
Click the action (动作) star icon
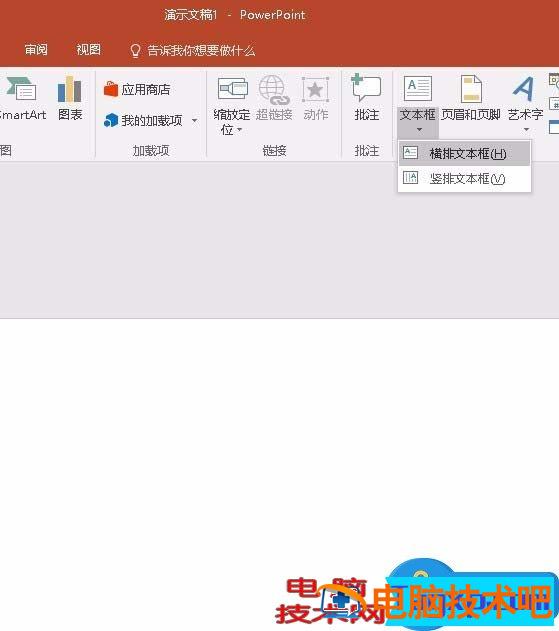(315, 89)
